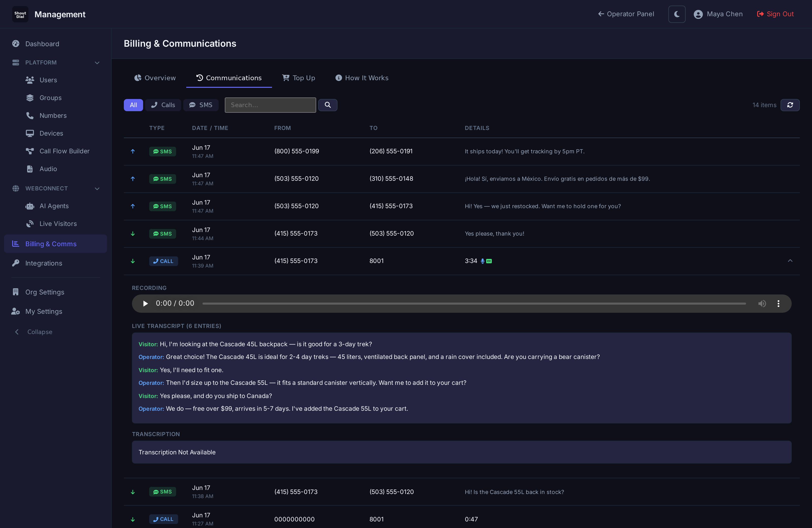812x528 pixels.
Task: Refresh the communications list
Action: pyautogui.click(x=790, y=105)
